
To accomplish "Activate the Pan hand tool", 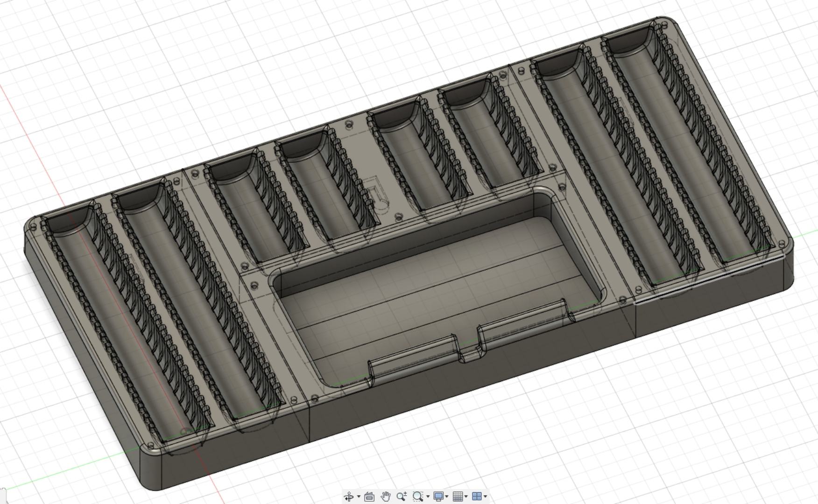I will click(x=385, y=497).
